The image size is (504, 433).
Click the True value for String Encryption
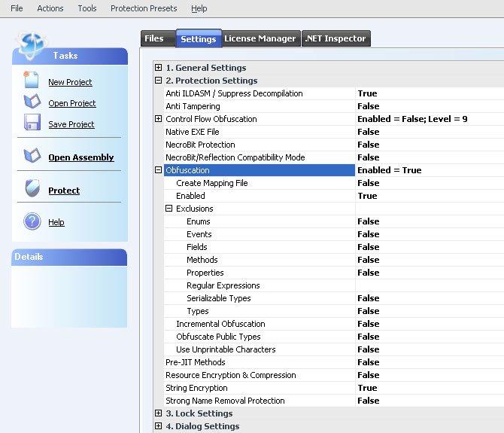(367, 388)
